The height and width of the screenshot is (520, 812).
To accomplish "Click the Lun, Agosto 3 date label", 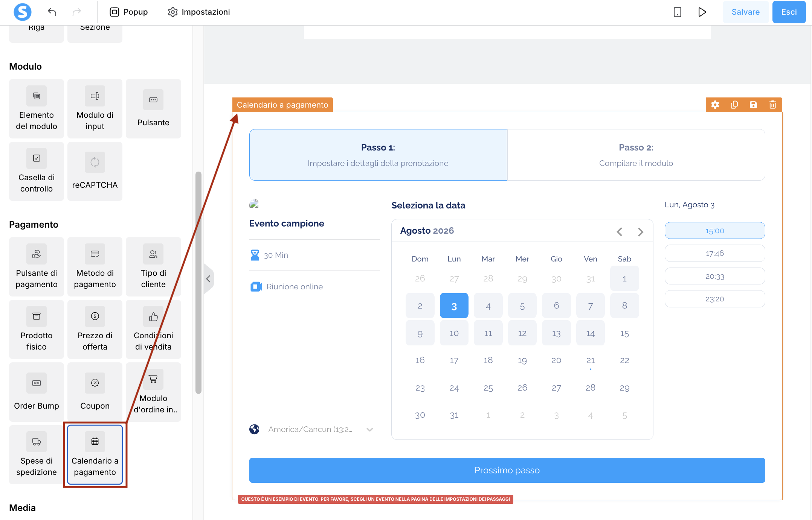I will pyautogui.click(x=689, y=205).
